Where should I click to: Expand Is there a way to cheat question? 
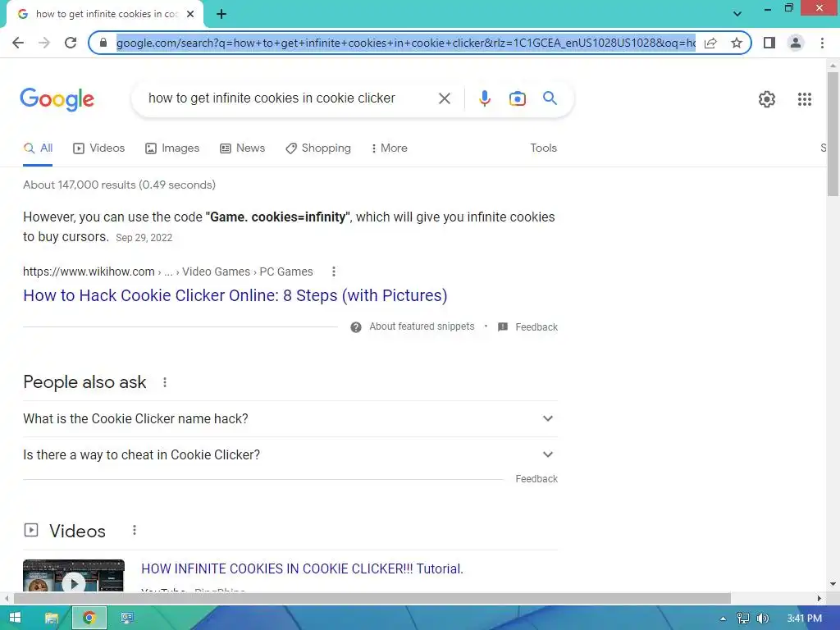(290, 454)
